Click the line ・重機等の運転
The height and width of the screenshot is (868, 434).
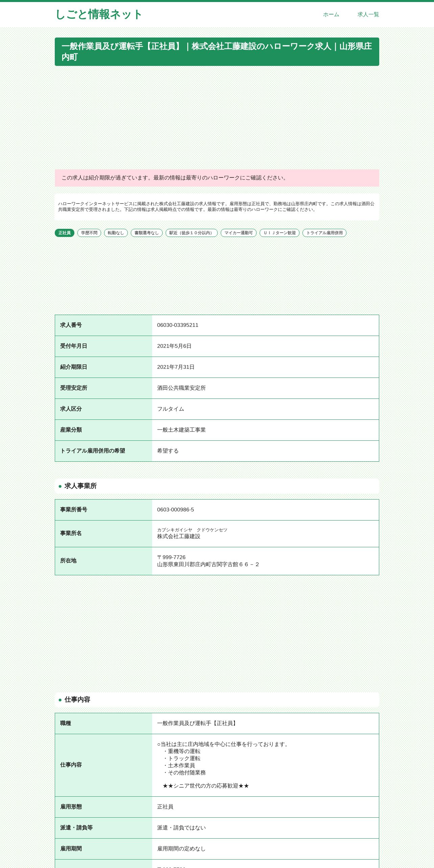(182, 751)
